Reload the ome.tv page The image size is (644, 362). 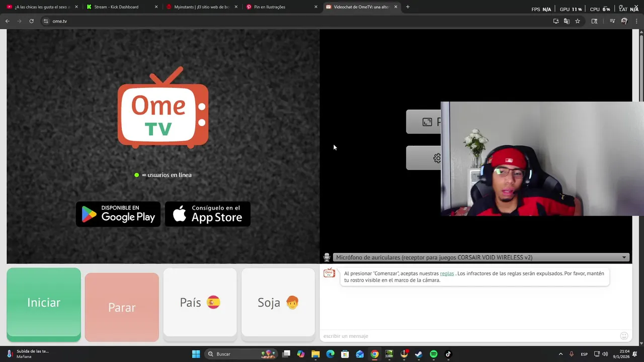[31, 21]
